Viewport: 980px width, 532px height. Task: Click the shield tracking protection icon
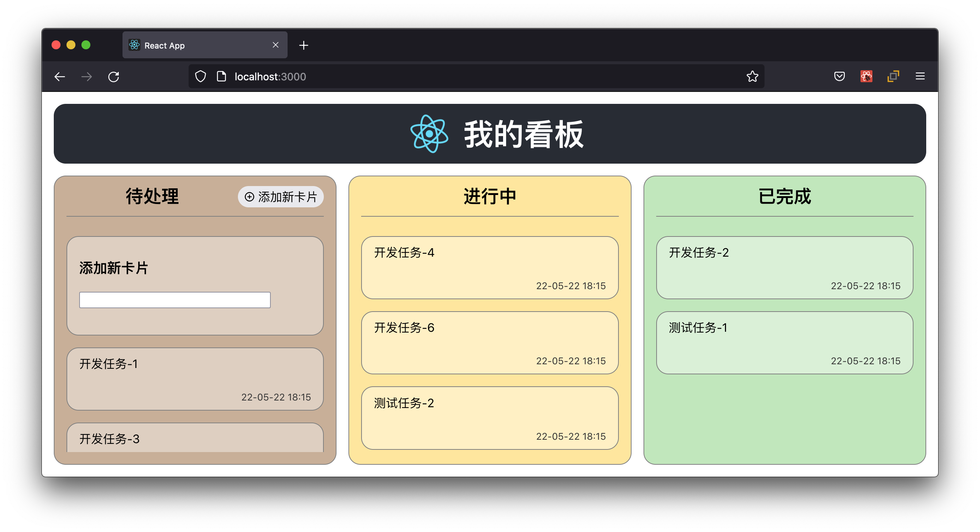tap(201, 77)
